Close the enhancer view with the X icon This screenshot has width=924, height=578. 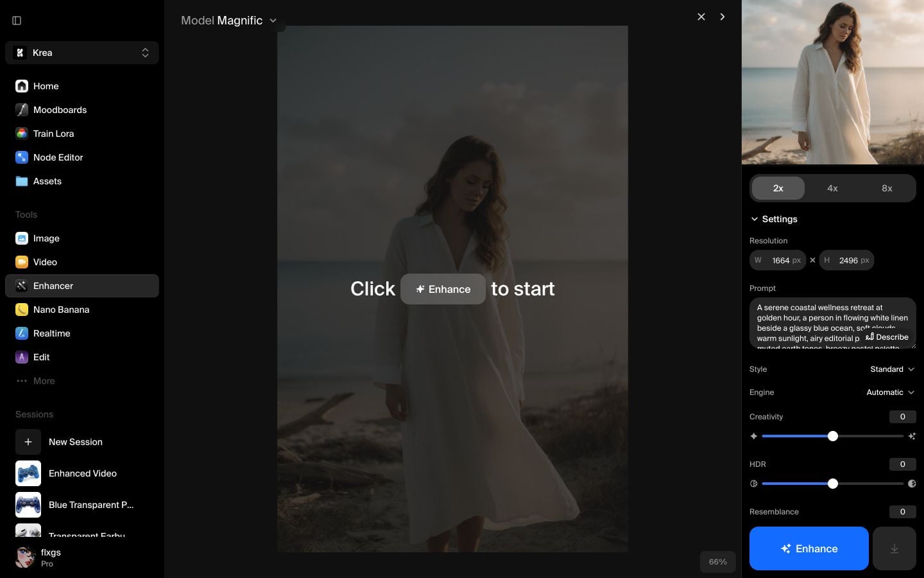pos(701,17)
